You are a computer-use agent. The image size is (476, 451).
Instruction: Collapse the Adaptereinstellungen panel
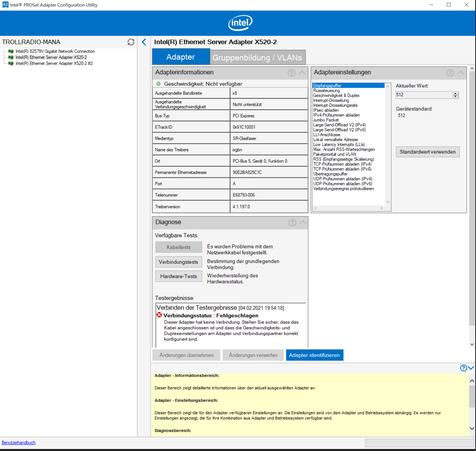point(461,73)
